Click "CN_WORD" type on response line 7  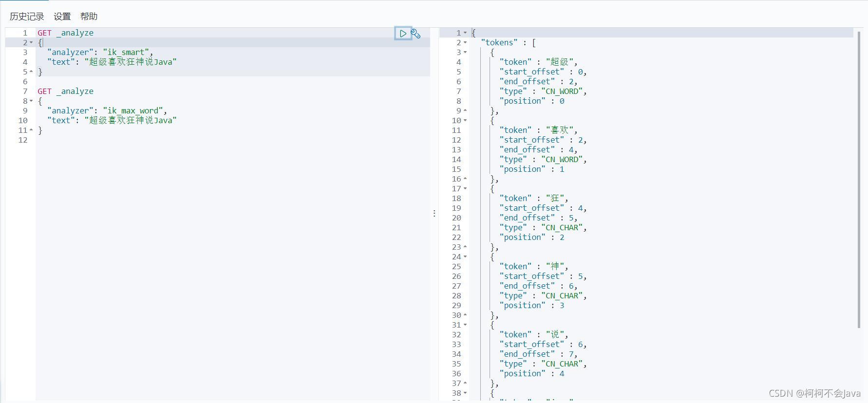(x=562, y=92)
